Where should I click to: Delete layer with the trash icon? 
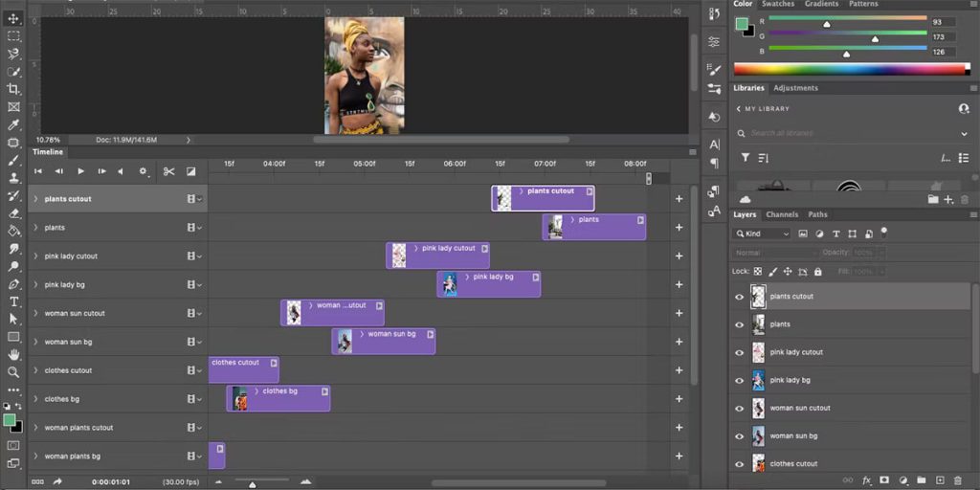click(x=963, y=479)
